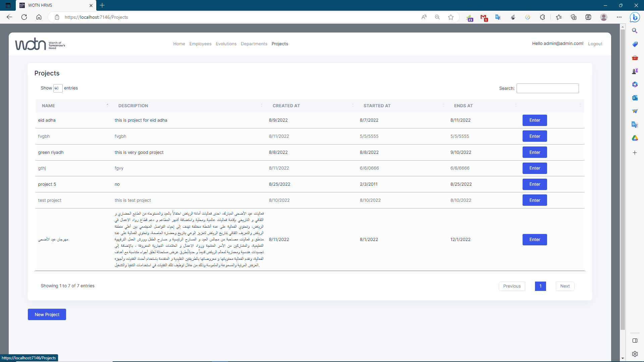Select page 1 in pagination
The height and width of the screenshot is (362, 644).
point(540,286)
